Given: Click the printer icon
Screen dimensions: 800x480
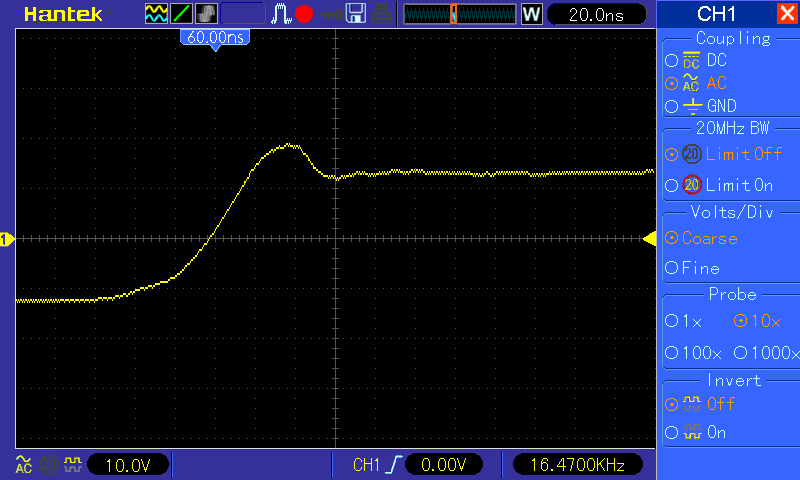Looking at the screenshot, I should [381, 14].
